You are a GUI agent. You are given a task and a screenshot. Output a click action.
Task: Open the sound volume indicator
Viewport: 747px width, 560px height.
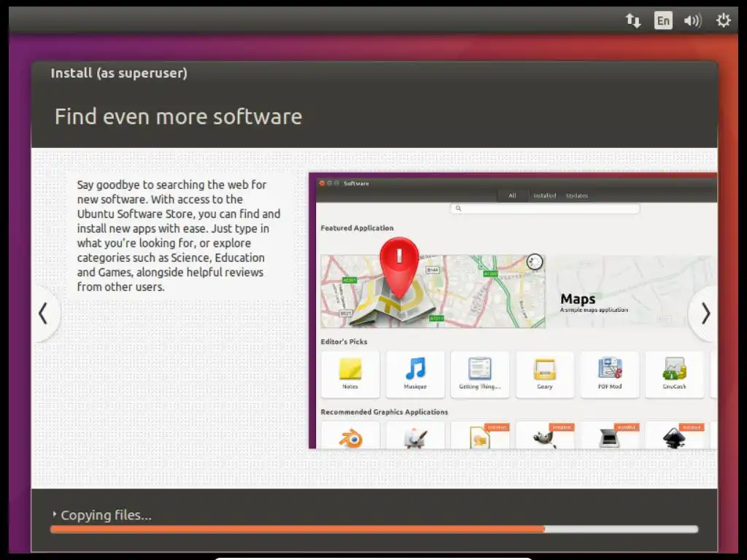693,20
